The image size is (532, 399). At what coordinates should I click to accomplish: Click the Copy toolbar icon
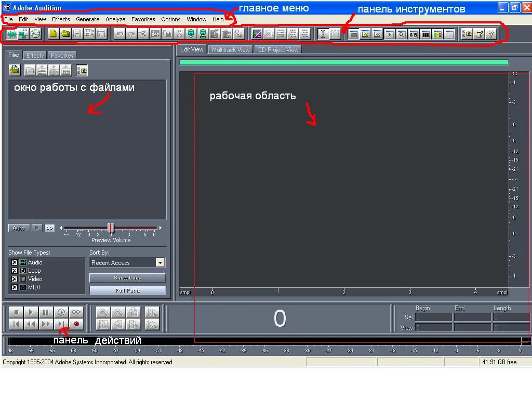(x=167, y=34)
